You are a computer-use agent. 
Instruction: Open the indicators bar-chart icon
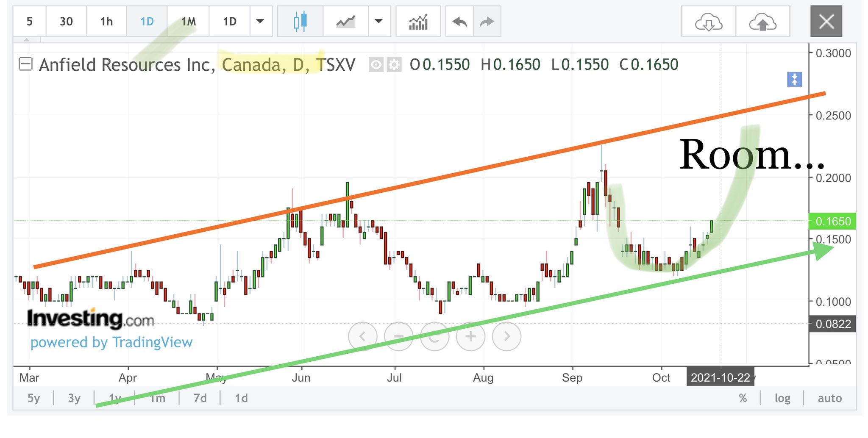click(x=418, y=21)
